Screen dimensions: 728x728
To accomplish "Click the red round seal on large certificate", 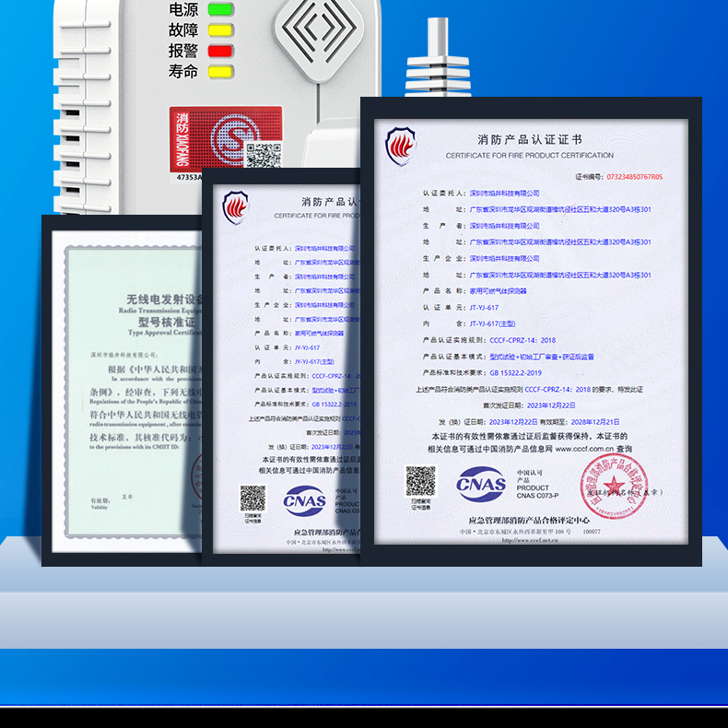I will (x=614, y=487).
